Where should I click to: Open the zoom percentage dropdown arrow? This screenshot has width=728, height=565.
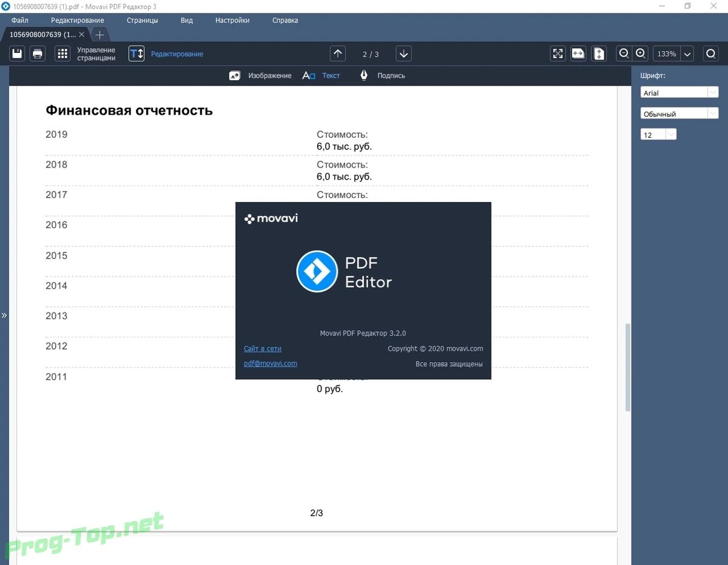(687, 54)
